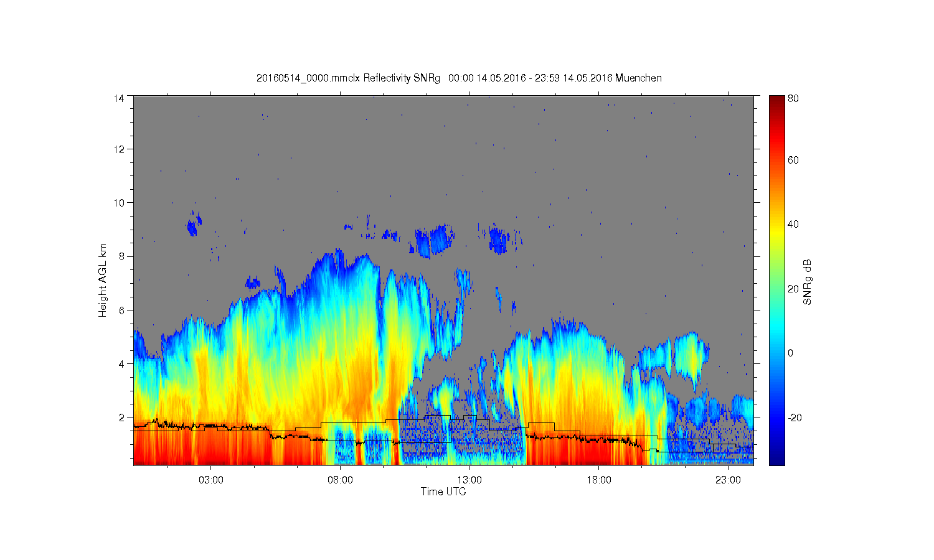Click the colorbar value 40
This screenshot has width=934, height=560.
click(793, 225)
